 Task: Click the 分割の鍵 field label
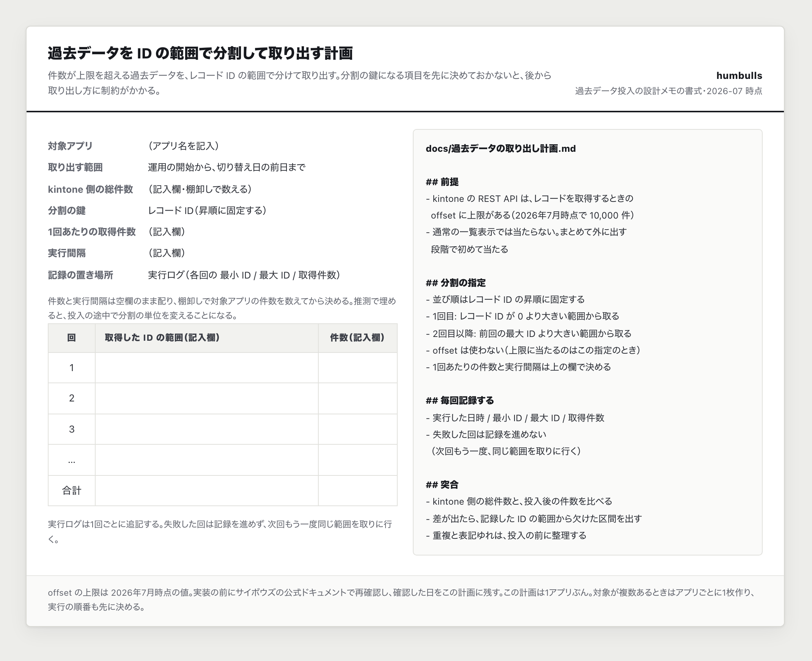pyautogui.click(x=67, y=211)
